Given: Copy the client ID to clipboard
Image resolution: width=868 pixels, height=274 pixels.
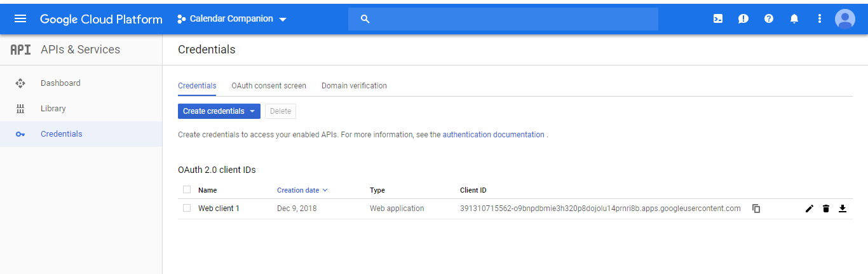Looking at the screenshot, I should (x=756, y=209).
